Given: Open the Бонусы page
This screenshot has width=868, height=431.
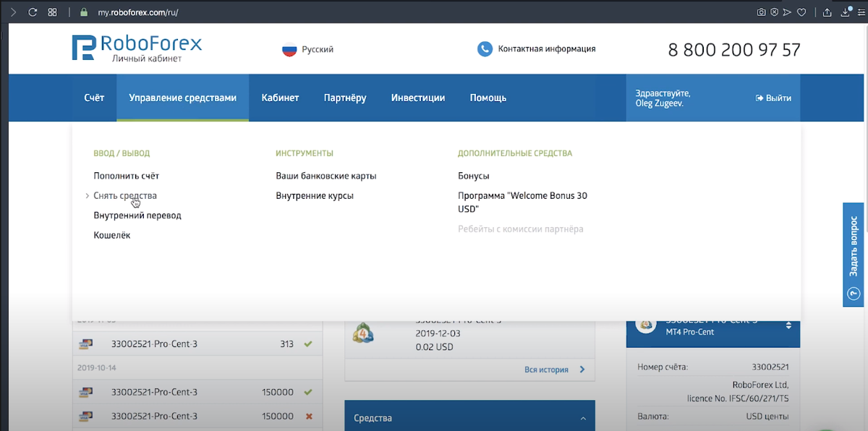Looking at the screenshot, I should click(x=474, y=176).
